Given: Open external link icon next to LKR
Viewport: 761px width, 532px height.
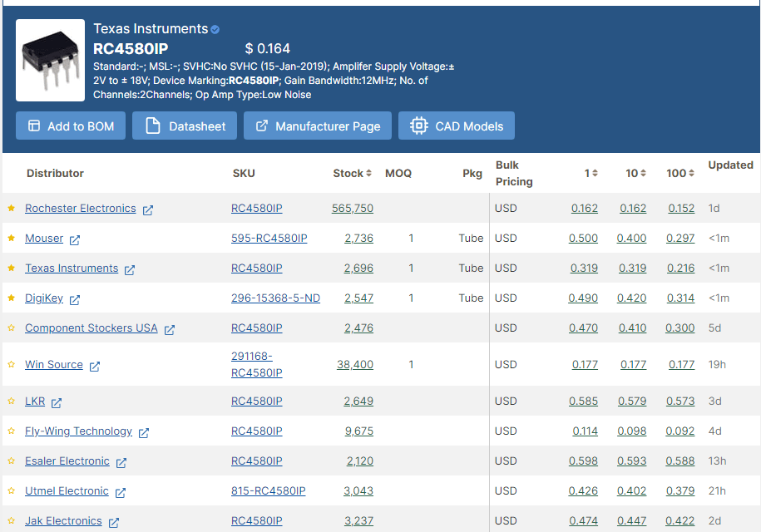Looking at the screenshot, I should click(x=57, y=403).
